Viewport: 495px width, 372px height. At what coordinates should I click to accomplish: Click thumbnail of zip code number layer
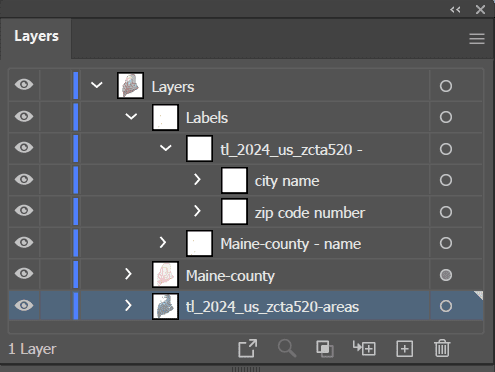pyautogui.click(x=234, y=212)
